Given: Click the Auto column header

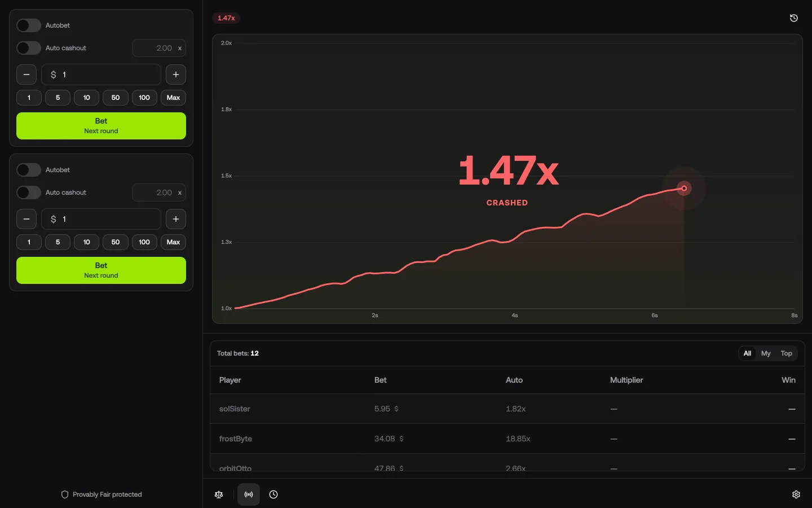Looking at the screenshot, I should [514, 380].
